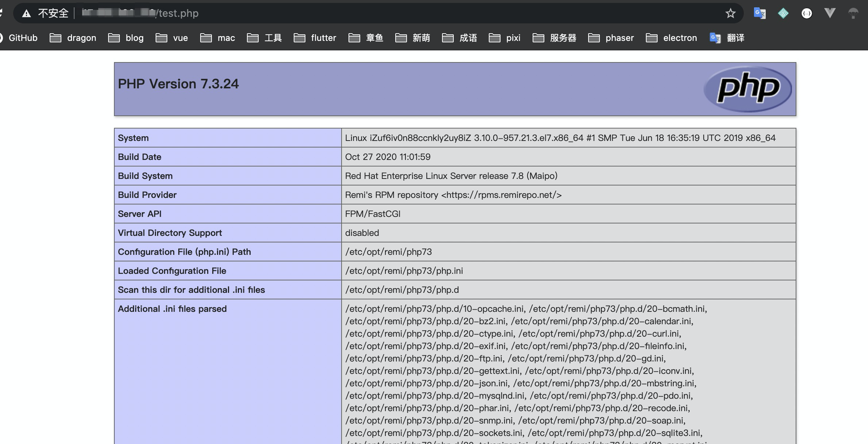
Task: Click the 不安全 security label
Action: coord(53,14)
